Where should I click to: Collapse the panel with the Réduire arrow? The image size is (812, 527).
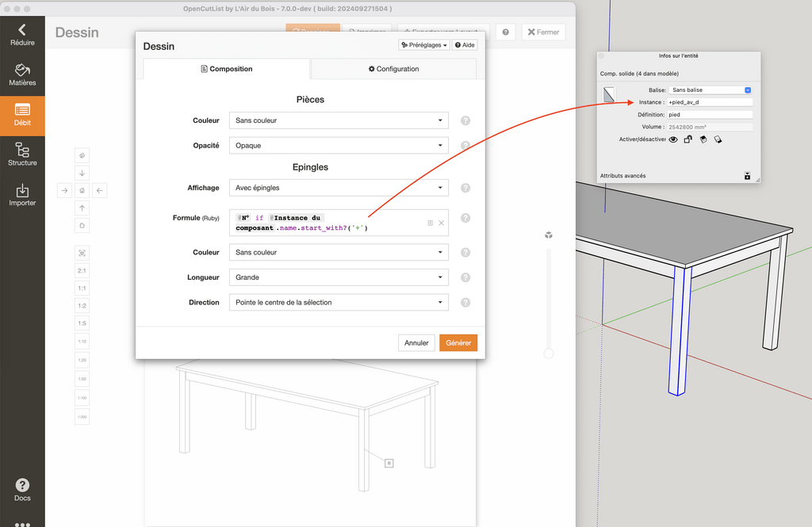pyautogui.click(x=22, y=35)
